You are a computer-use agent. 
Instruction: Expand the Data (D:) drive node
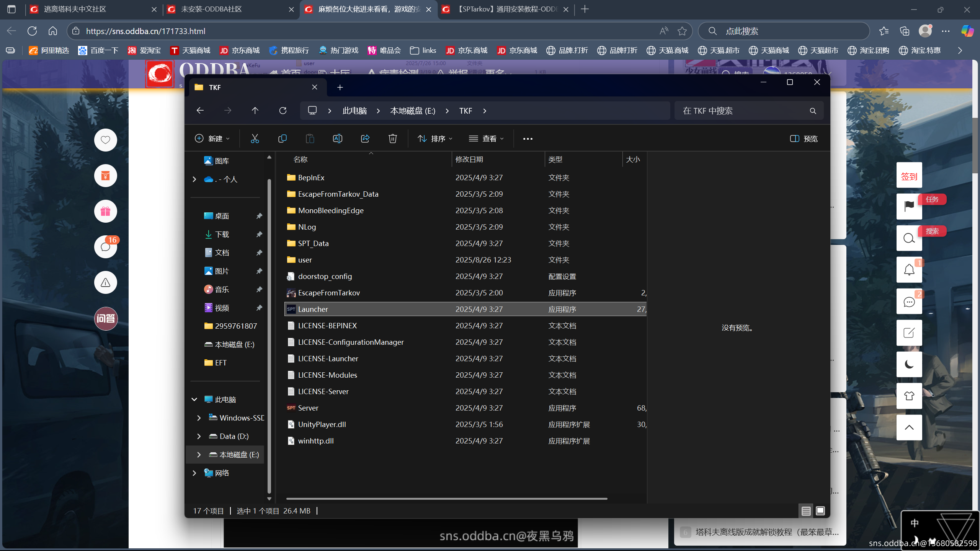199,436
